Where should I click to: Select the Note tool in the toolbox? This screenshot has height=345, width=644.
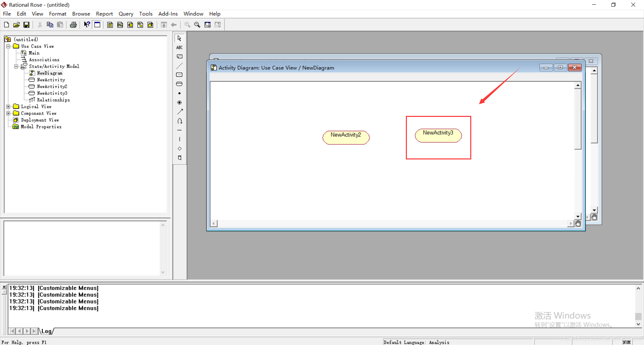(x=179, y=57)
